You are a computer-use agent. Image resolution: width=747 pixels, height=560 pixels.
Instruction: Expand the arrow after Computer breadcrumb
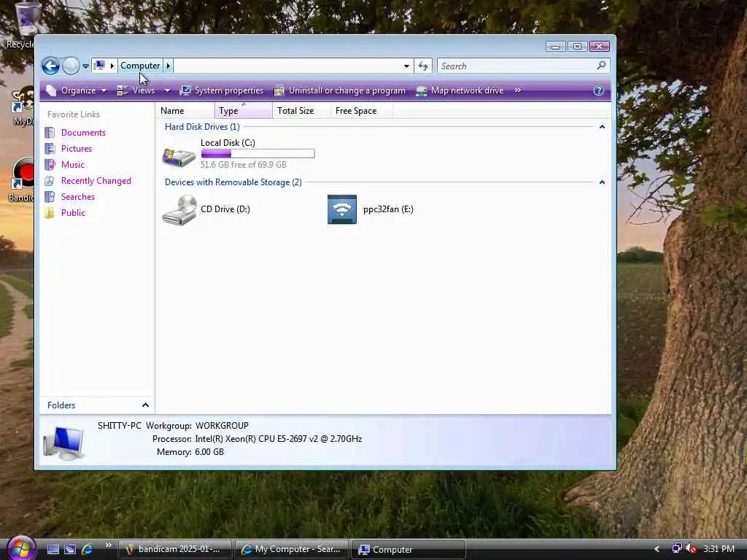point(169,65)
